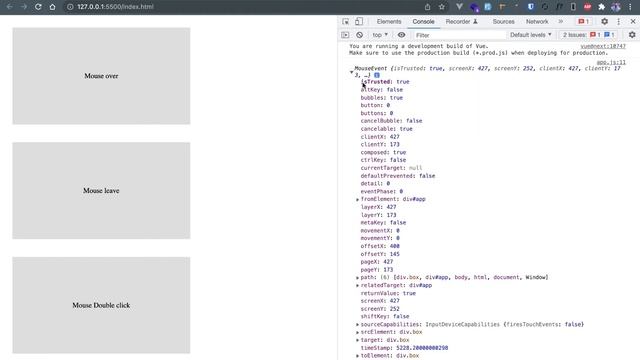The width and height of the screenshot is (640, 360).
Task: Reload the page
Action: 38,7
